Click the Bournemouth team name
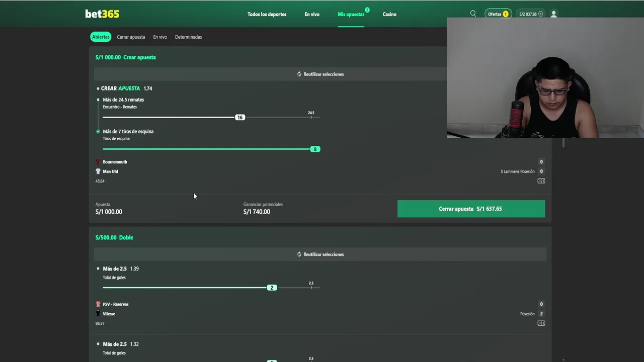 [x=115, y=162]
